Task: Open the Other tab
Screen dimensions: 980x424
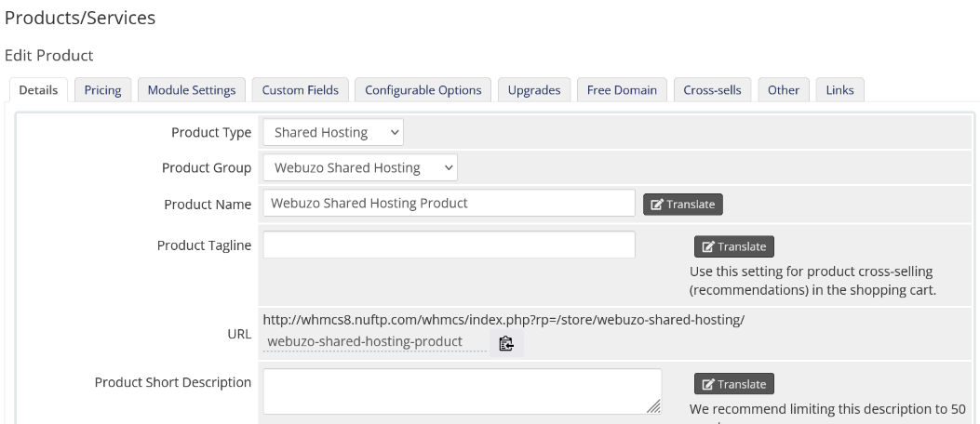Action: pyautogui.click(x=784, y=90)
